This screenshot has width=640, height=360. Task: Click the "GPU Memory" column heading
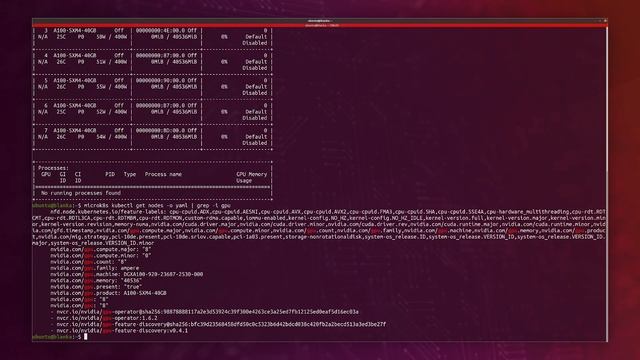point(251,174)
